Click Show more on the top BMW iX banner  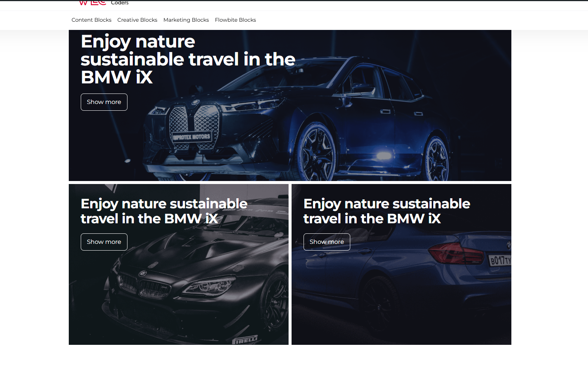point(104,102)
